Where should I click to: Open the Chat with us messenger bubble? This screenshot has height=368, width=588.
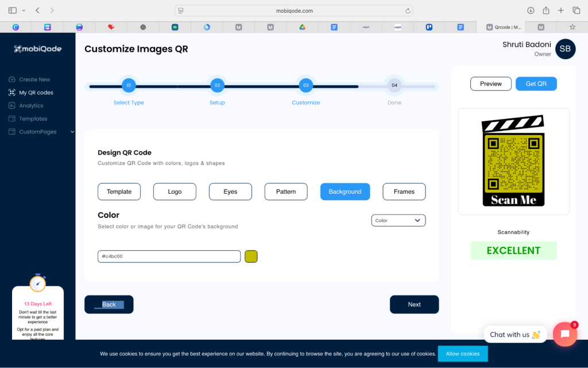(515, 334)
